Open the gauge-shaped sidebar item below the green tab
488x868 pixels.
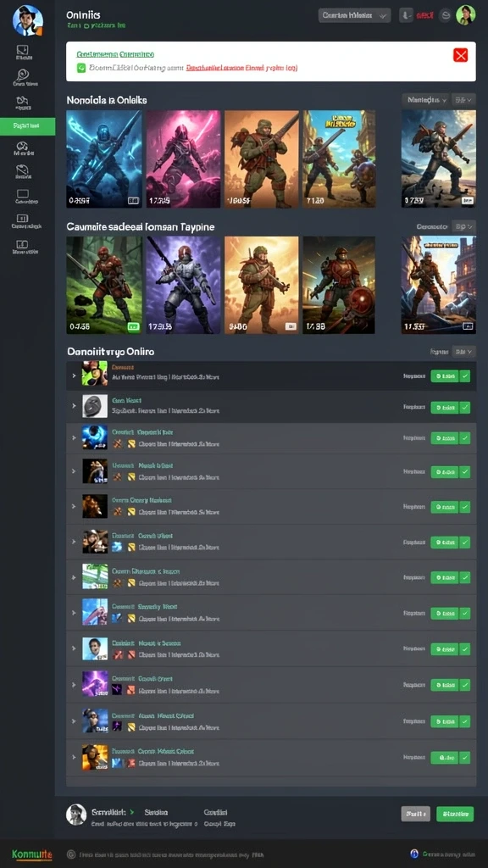click(x=23, y=147)
